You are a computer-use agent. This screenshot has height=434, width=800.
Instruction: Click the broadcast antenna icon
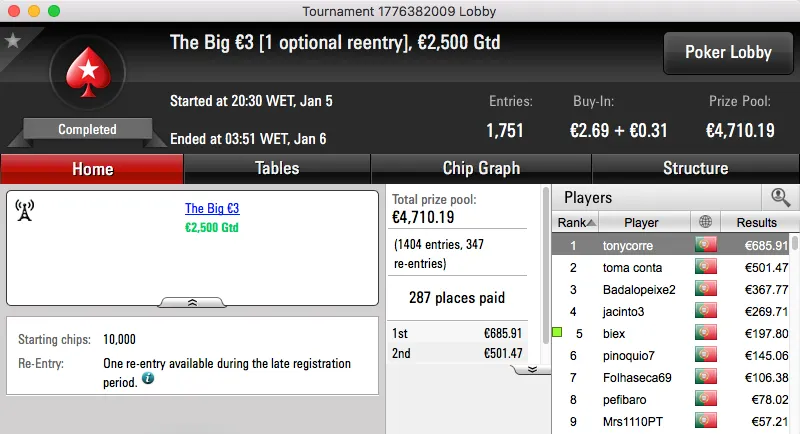click(26, 210)
